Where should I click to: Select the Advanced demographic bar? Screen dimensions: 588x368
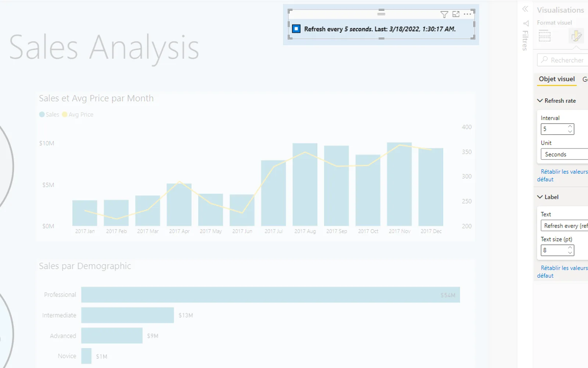[112, 336]
